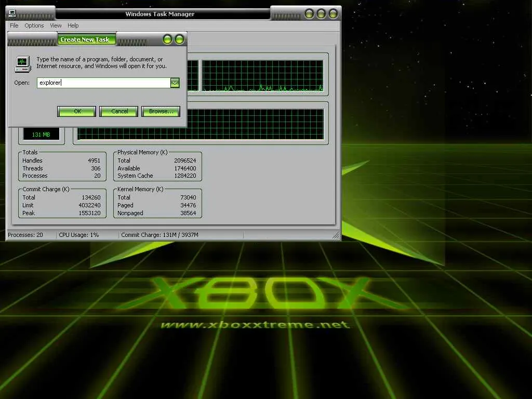Select Commit Charge Total value 134260

[91, 197]
